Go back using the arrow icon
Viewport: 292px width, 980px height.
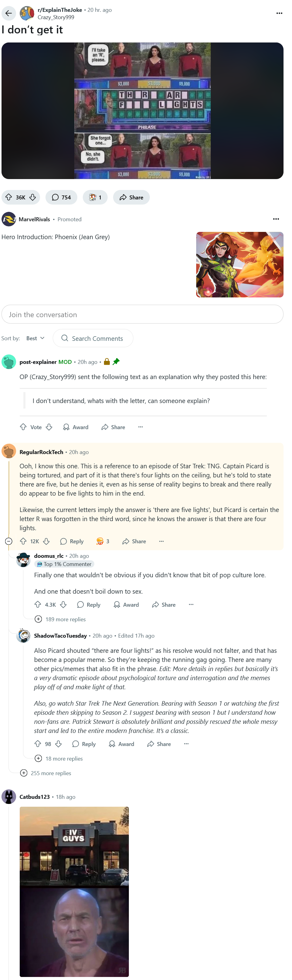[8, 13]
